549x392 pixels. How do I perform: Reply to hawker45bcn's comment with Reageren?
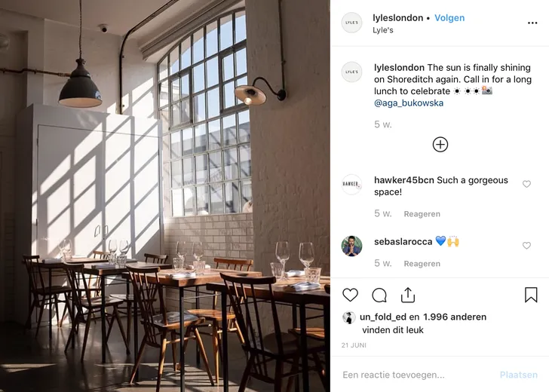[422, 214]
